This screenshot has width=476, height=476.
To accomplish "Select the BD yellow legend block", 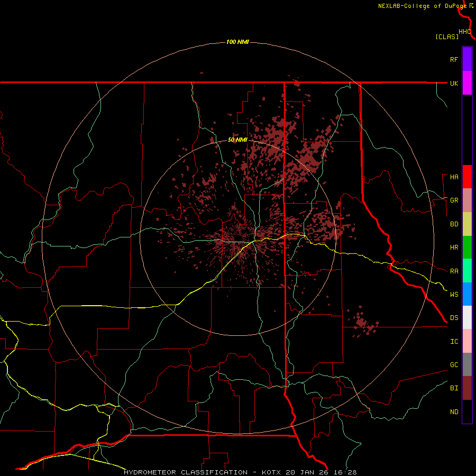I will pyautogui.click(x=467, y=224).
